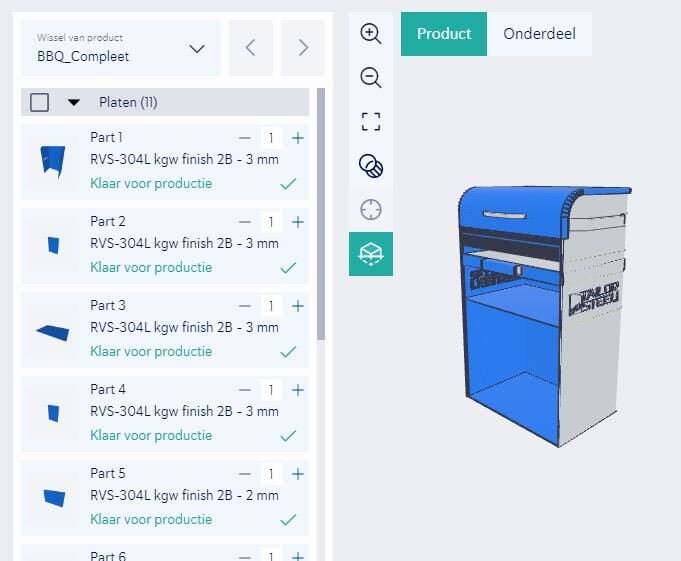Screen dimensions: 681x561
Task: Switch to the Product tab
Action: tap(444, 34)
